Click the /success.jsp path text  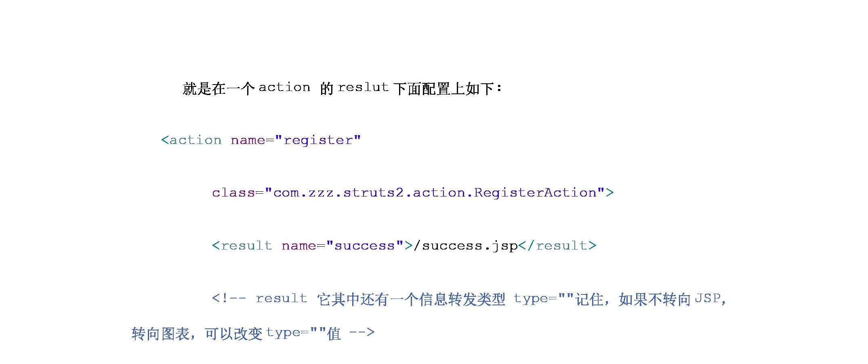(x=466, y=246)
